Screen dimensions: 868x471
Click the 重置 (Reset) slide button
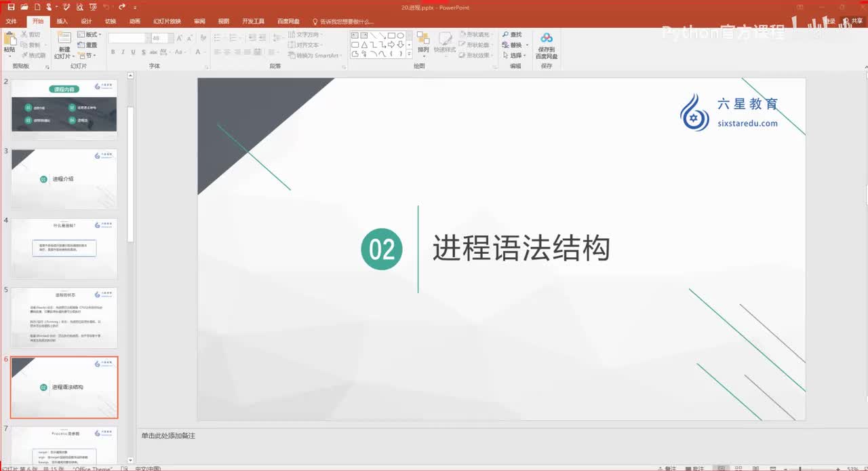click(x=87, y=45)
